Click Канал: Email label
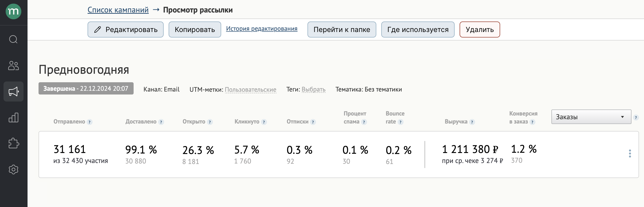This screenshot has height=207, width=644. (161, 89)
